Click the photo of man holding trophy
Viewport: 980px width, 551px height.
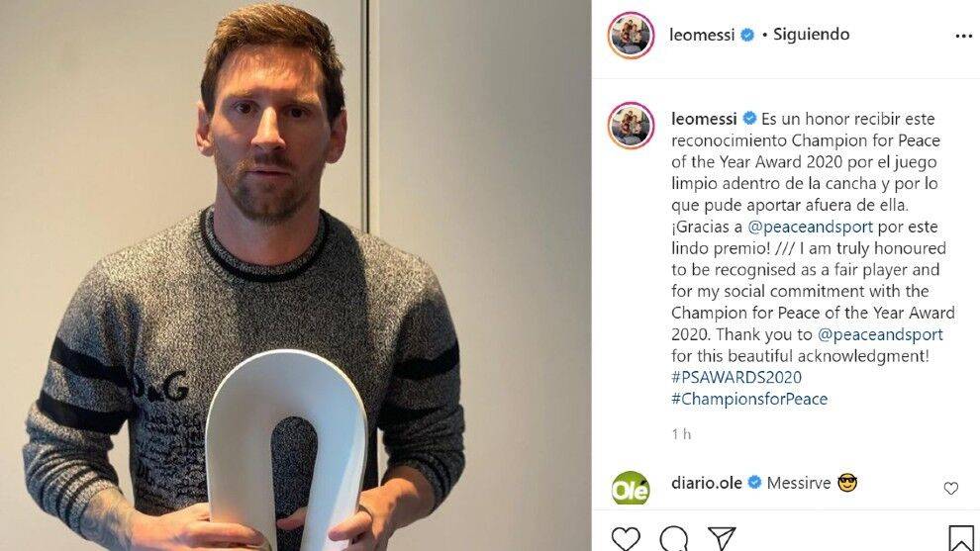(296, 275)
